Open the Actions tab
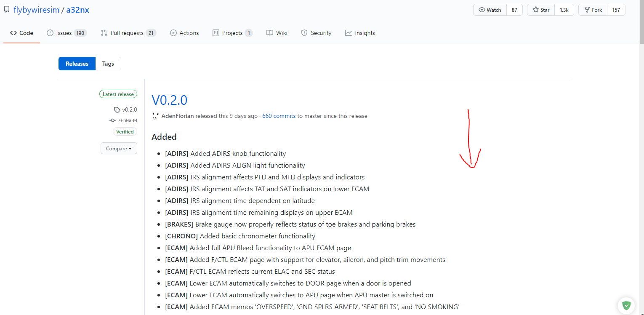The height and width of the screenshot is (315, 644). (184, 33)
